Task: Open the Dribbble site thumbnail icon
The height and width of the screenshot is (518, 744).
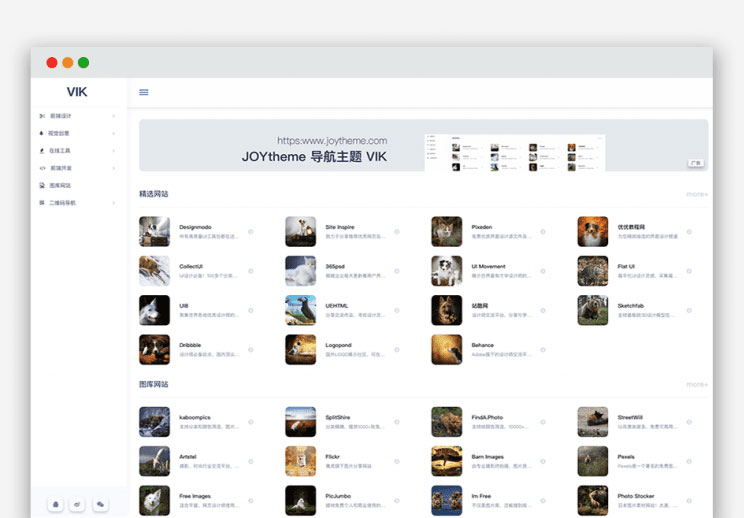Action: [154, 349]
